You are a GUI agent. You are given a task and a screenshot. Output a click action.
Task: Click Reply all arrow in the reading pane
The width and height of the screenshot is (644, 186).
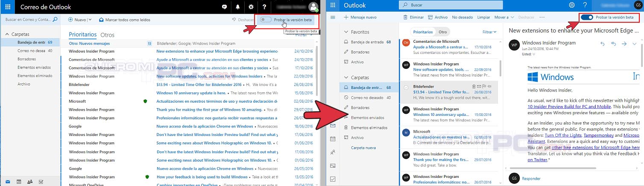tap(613, 44)
